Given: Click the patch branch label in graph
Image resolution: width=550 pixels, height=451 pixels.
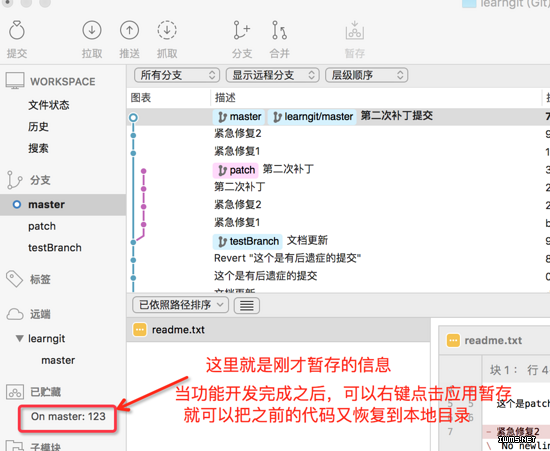Looking at the screenshot, I should [x=236, y=170].
